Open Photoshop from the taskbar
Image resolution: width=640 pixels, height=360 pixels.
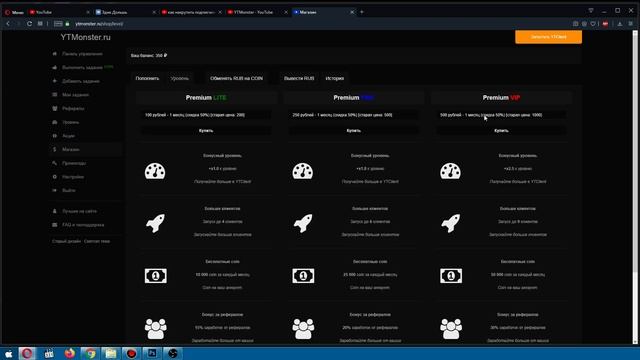(152, 353)
